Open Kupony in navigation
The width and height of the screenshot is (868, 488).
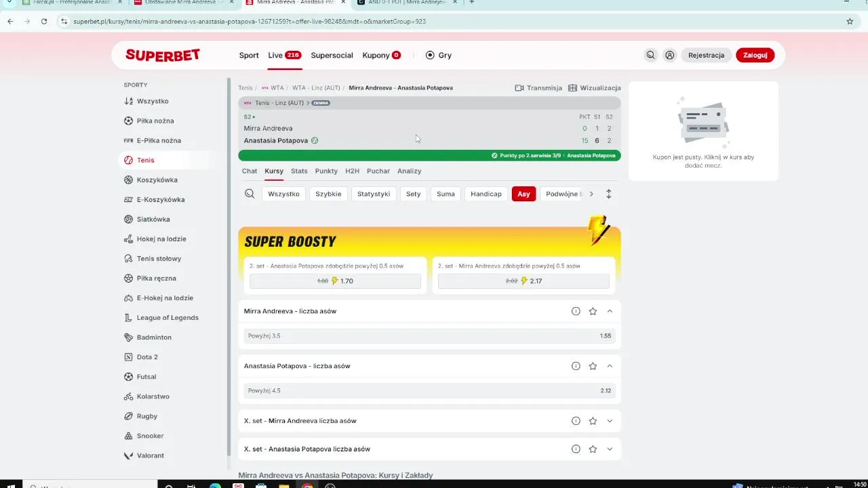coord(381,55)
